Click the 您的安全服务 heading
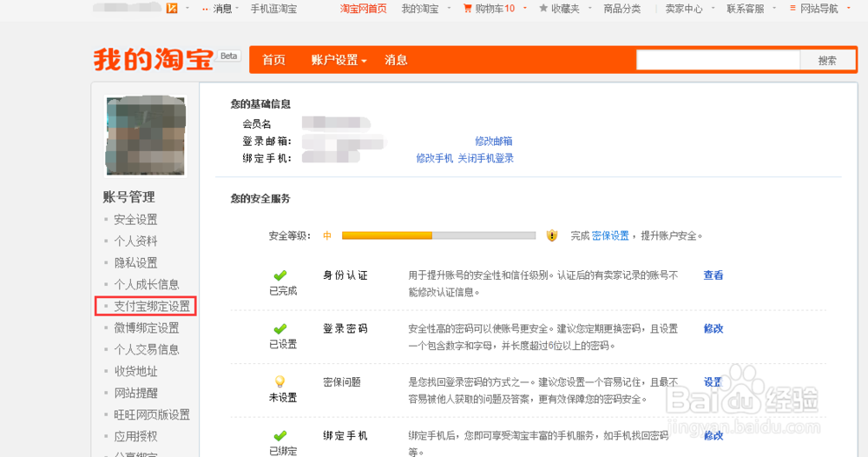 coord(260,199)
